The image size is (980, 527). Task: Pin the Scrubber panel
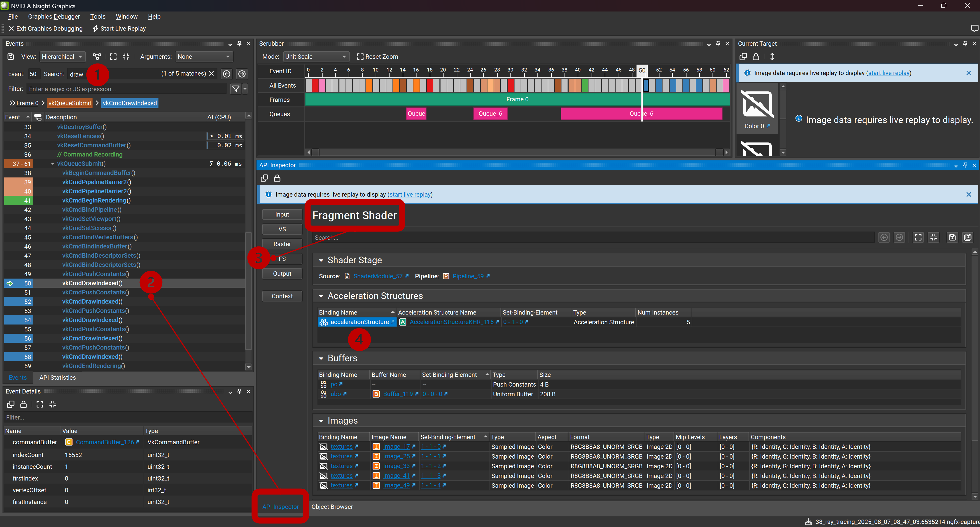(x=718, y=44)
